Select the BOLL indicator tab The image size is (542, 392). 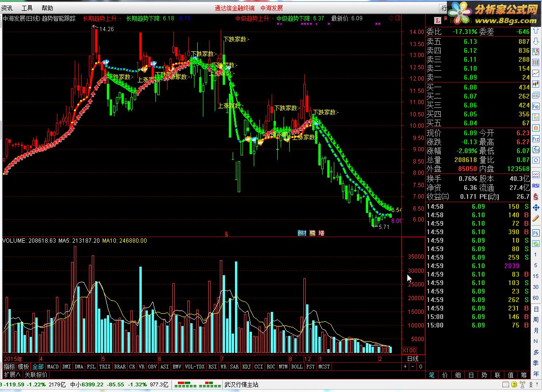click(297, 367)
